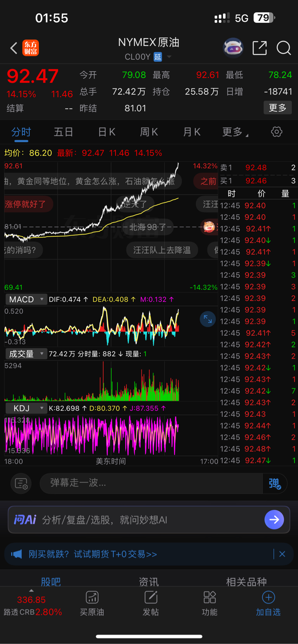Tap the K:82.698 KDJ value

[x=68, y=408]
